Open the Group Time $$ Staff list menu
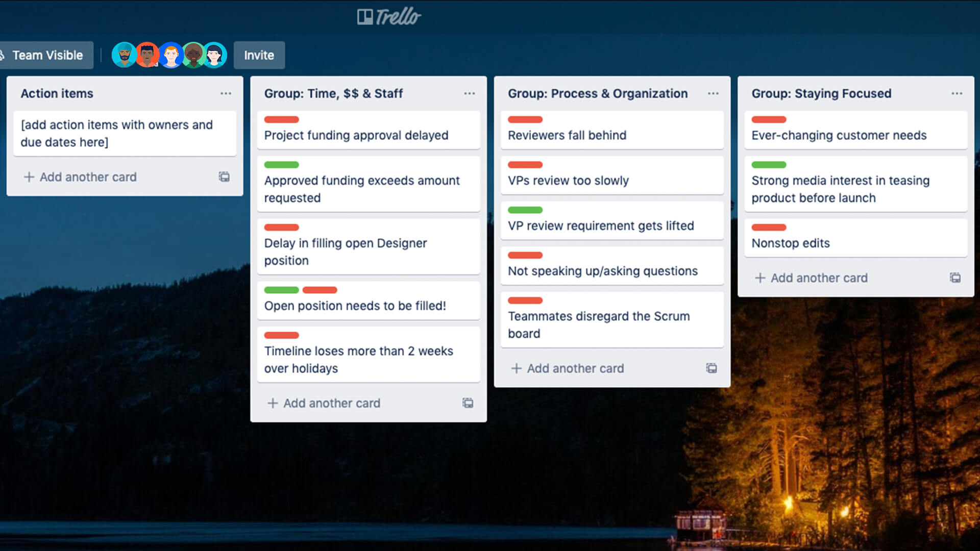980x551 pixels. [x=469, y=93]
